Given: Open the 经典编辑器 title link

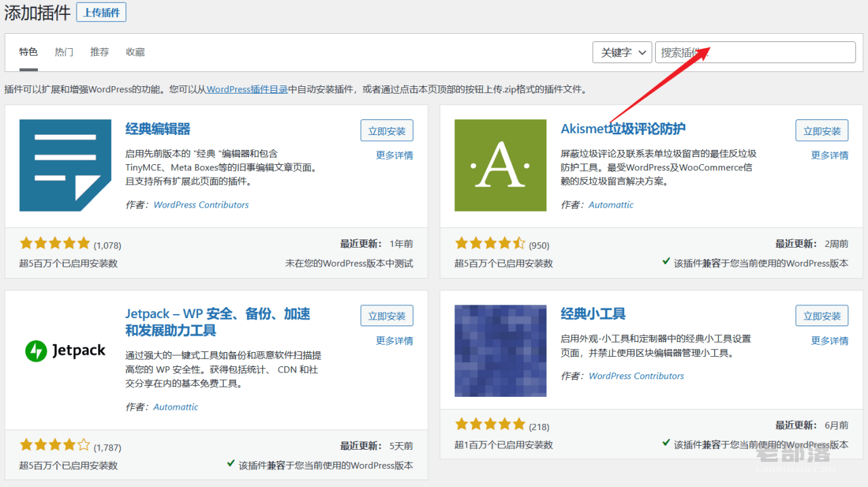Looking at the screenshot, I should pos(158,129).
